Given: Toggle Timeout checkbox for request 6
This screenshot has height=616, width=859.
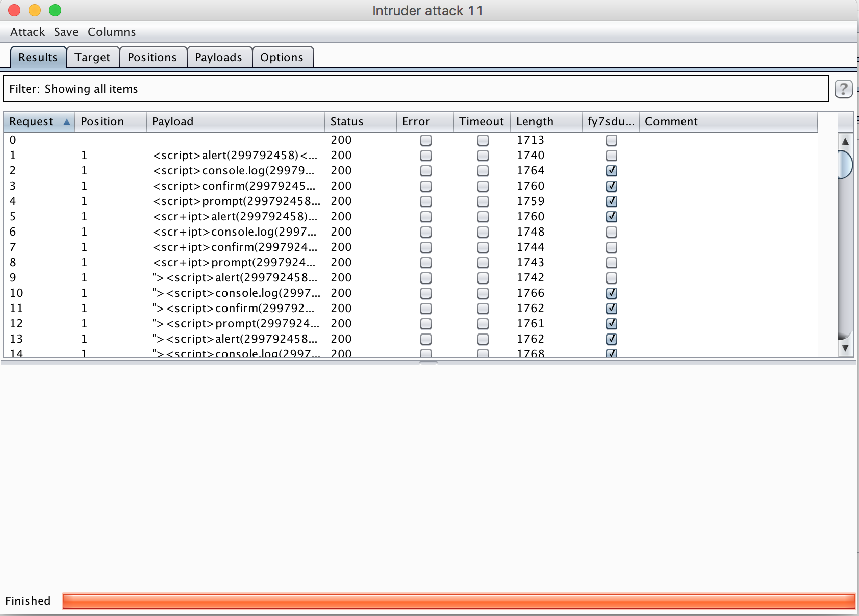Looking at the screenshot, I should pyautogui.click(x=483, y=232).
